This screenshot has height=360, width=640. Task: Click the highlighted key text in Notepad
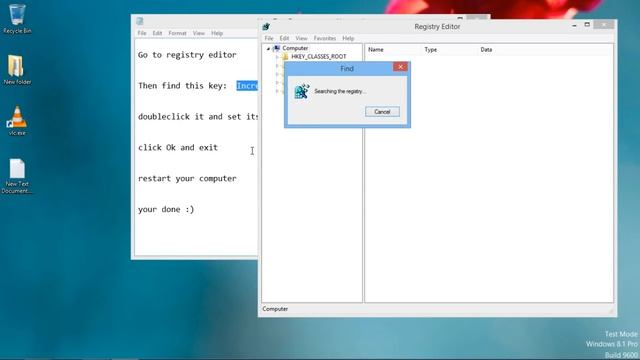[247, 86]
